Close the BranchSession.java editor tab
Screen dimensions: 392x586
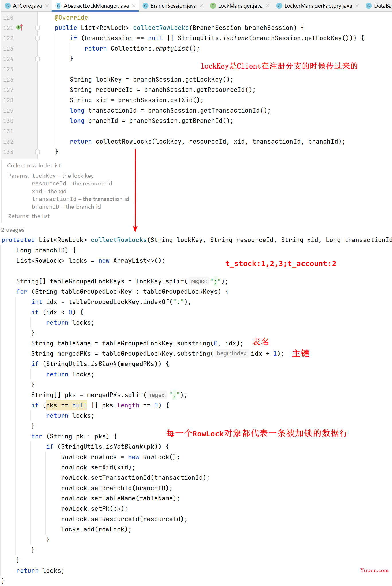201,6
